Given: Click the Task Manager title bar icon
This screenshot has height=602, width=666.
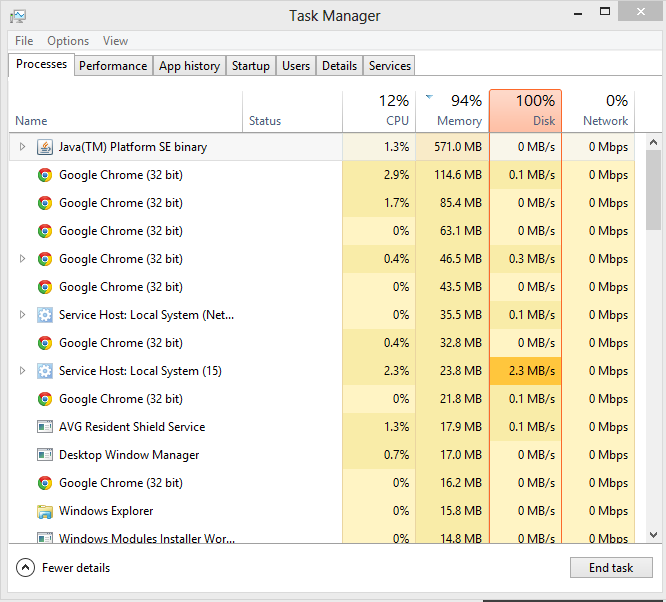Looking at the screenshot, I should 18,16.
